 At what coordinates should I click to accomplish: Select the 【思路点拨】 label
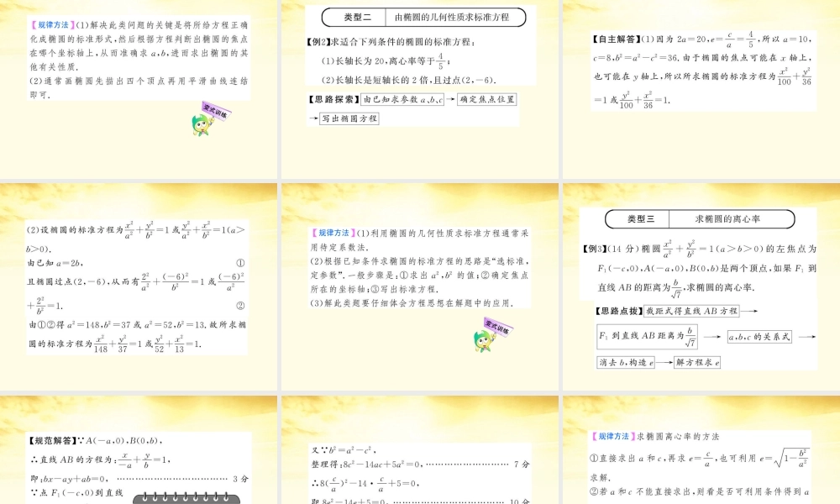pos(618,311)
